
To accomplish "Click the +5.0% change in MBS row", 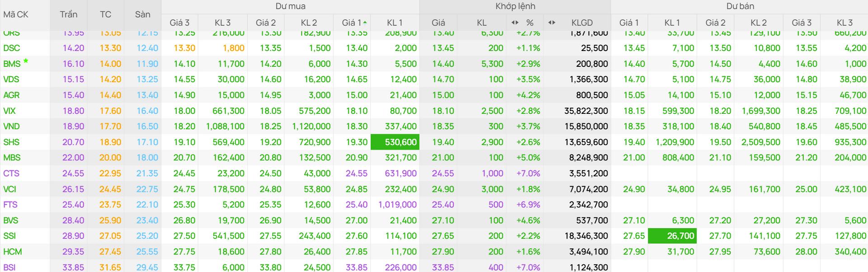I will [x=528, y=158].
